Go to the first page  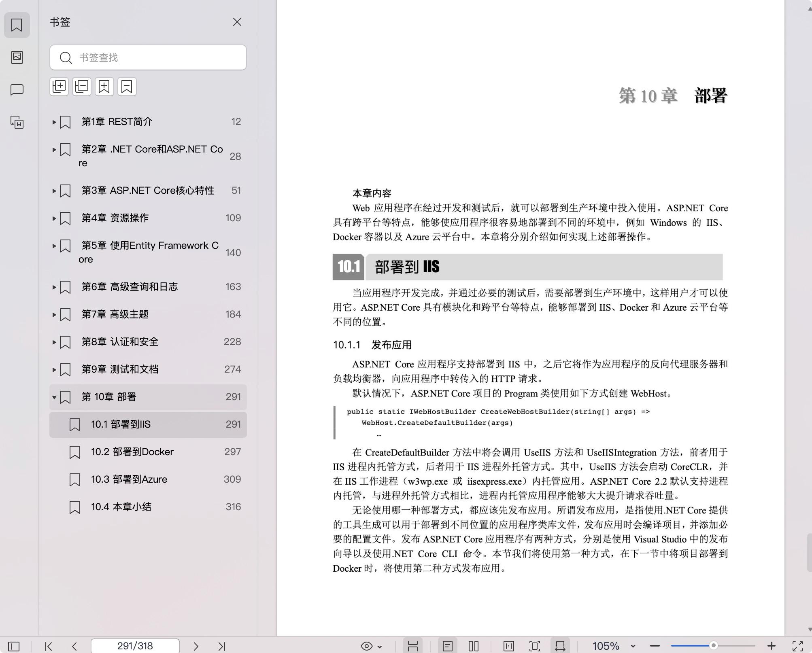pyautogui.click(x=49, y=646)
